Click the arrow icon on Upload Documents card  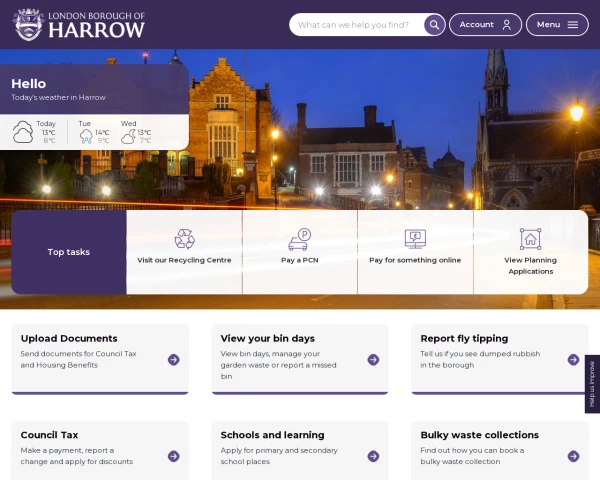pos(173,359)
